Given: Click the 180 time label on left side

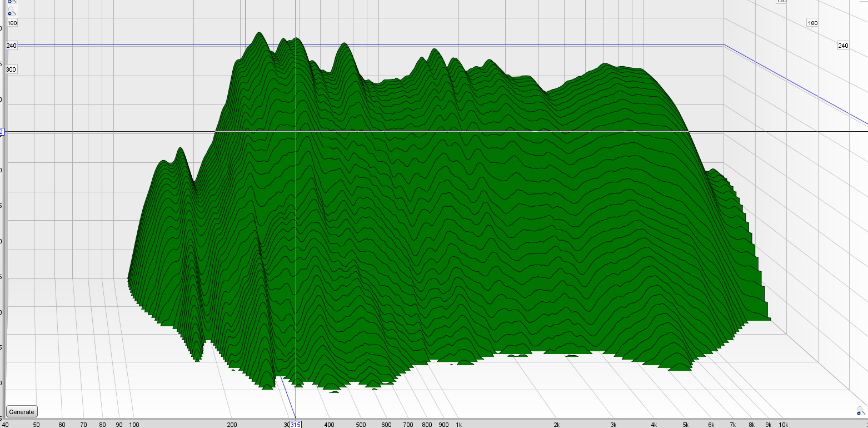Looking at the screenshot, I should tap(12, 23).
